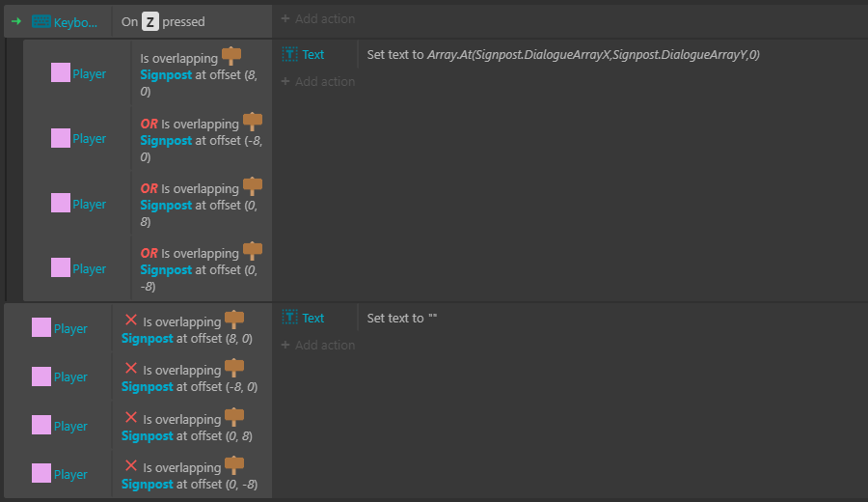
Task: Click the green arrow trigger icon
Action: click(x=16, y=21)
